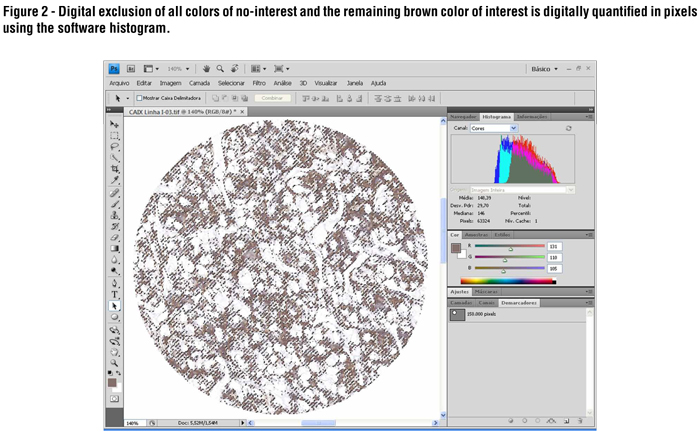Open the Canal dropdown in Histograma
Screen dimensions: 700x437
pos(494,129)
